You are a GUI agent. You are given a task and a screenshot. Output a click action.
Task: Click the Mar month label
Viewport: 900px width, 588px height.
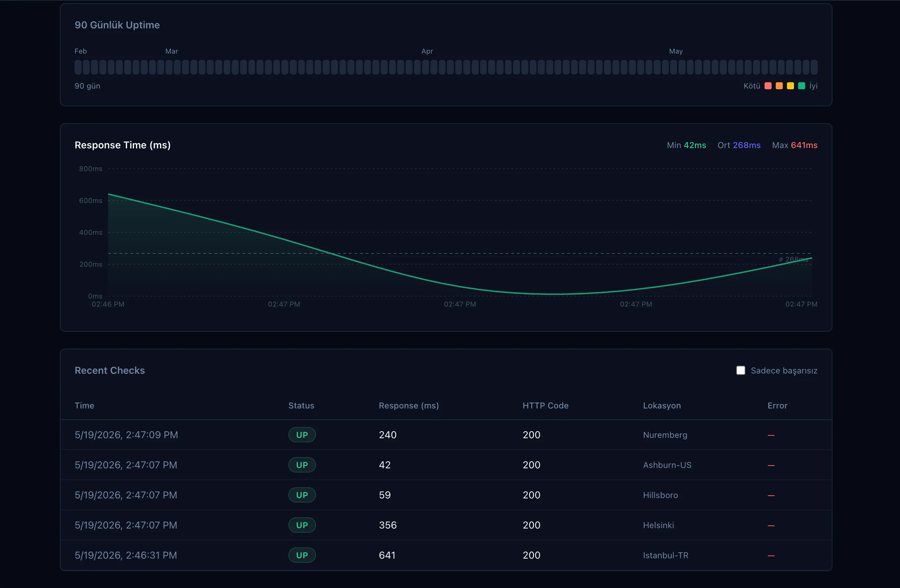coord(171,51)
